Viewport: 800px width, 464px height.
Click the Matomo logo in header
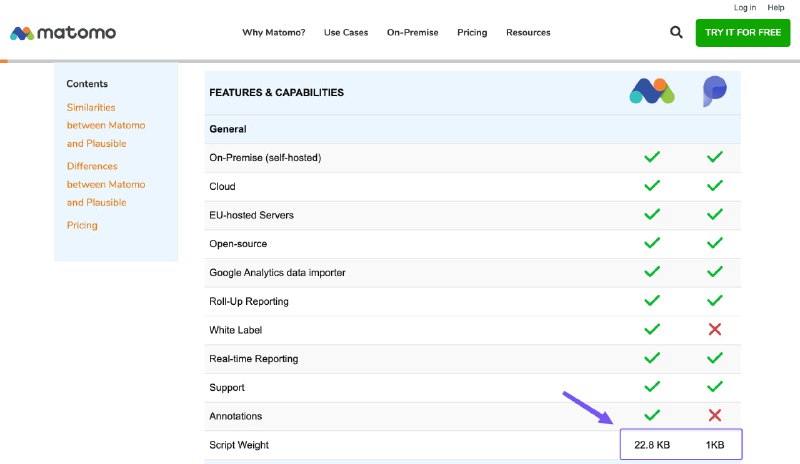(63, 32)
